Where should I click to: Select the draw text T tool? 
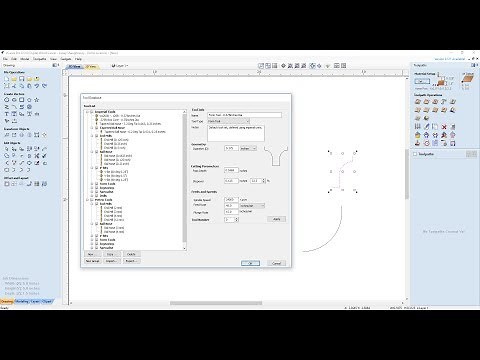pyautogui.click(x=7, y=114)
